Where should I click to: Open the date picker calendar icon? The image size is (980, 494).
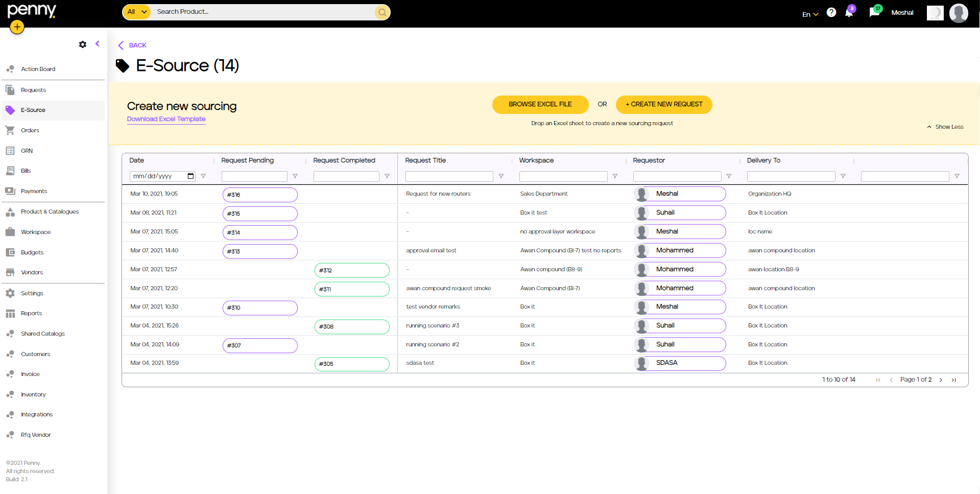pos(190,176)
